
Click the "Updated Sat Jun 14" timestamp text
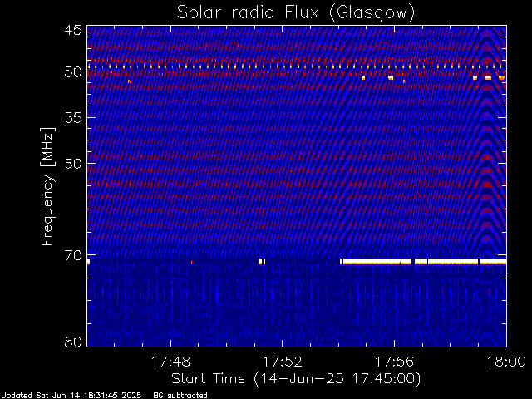click(71, 396)
